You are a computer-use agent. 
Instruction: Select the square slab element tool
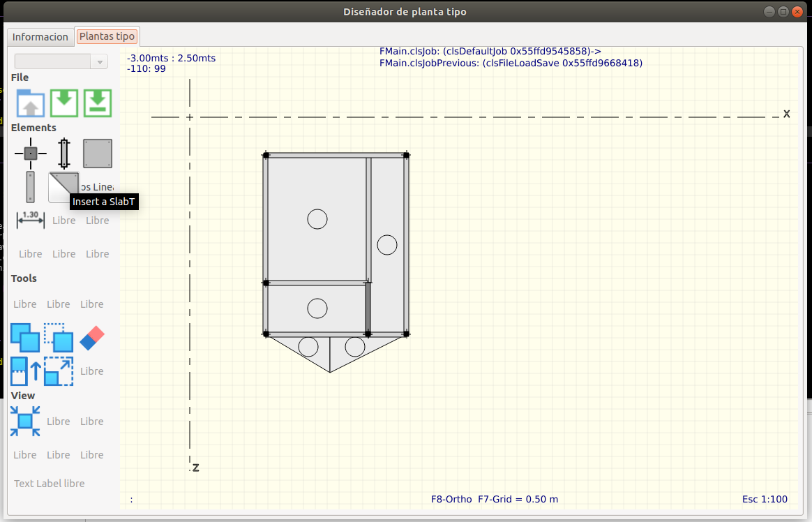tap(98, 154)
